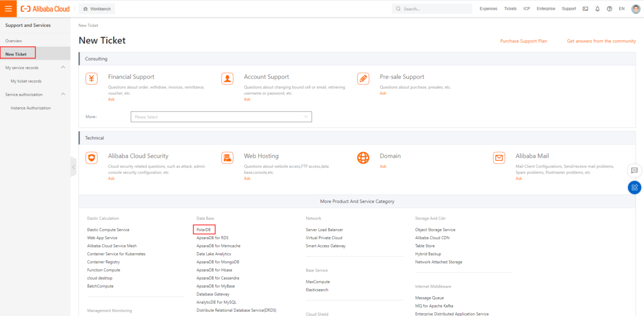Select Server Load Balancer

tap(324, 230)
